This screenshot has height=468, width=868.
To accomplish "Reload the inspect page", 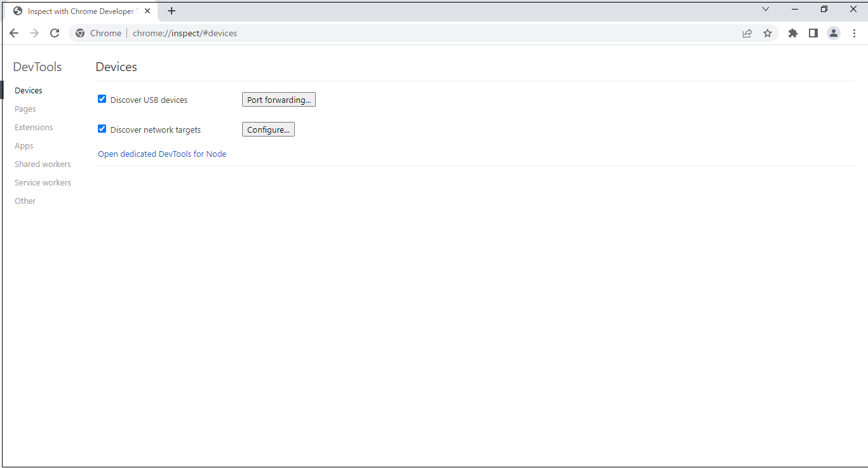I will click(55, 33).
